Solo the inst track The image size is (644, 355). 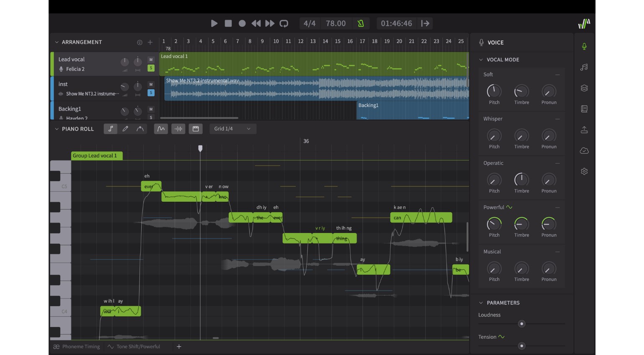pyautogui.click(x=151, y=93)
